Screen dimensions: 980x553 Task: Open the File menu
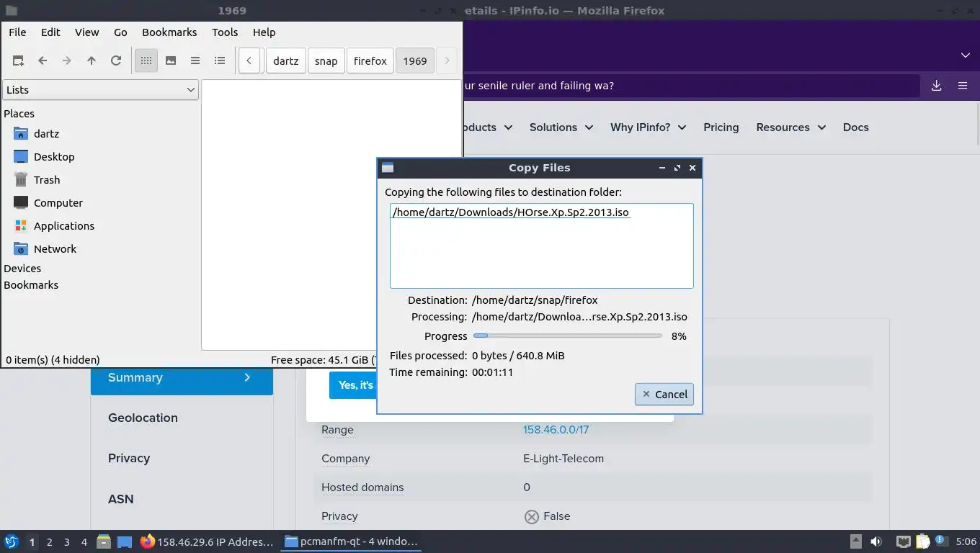point(17,32)
